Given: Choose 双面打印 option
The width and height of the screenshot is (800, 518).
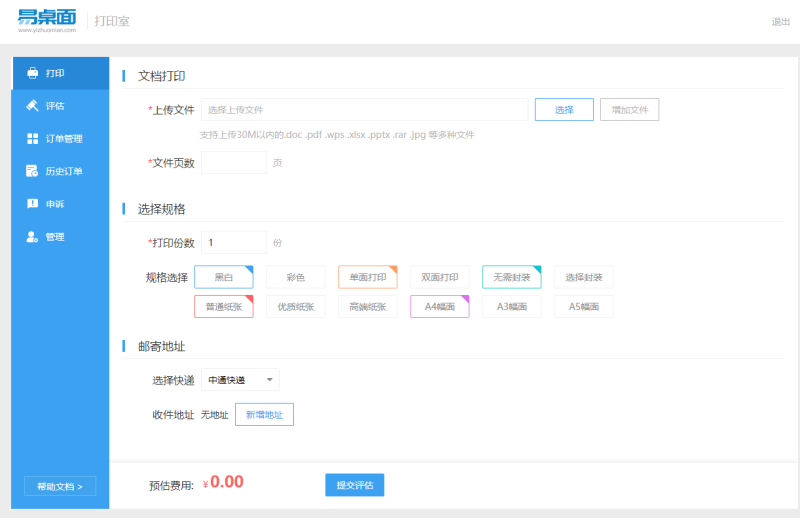Looking at the screenshot, I should tap(440, 277).
